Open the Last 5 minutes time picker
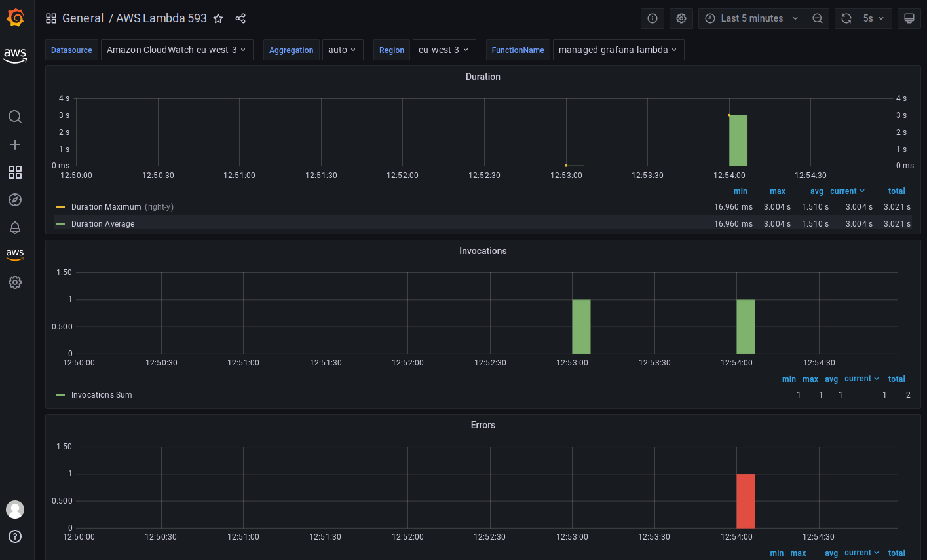927x560 pixels. pos(752,18)
